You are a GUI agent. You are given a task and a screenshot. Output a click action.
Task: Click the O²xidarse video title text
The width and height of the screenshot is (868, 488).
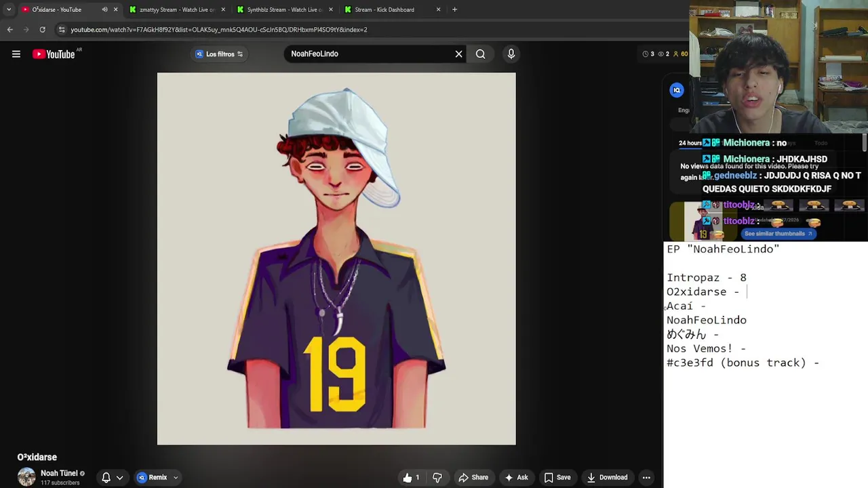pos(37,457)
